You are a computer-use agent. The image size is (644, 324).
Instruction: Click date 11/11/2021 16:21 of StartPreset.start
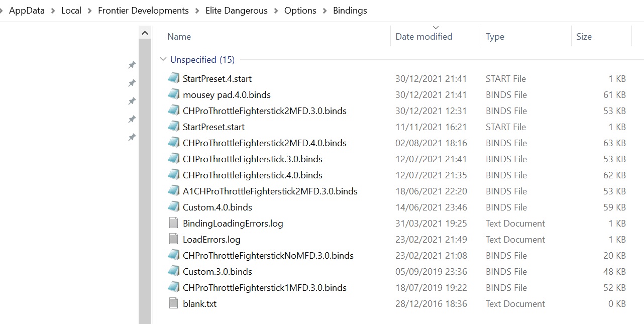tap(431, 127)
